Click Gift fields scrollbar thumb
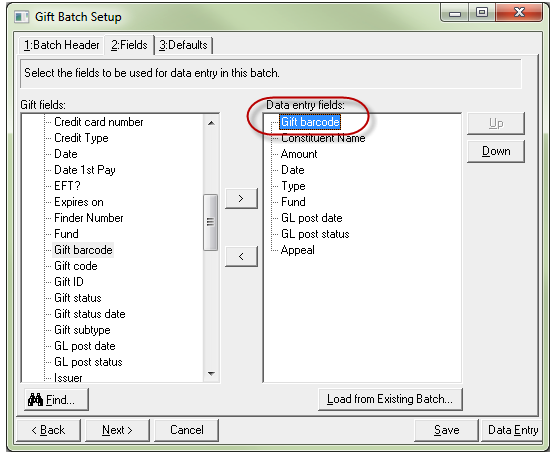Image resolution: width=554 pixels, height=455 pixels. pyautogui.click(x=211, y=222)
